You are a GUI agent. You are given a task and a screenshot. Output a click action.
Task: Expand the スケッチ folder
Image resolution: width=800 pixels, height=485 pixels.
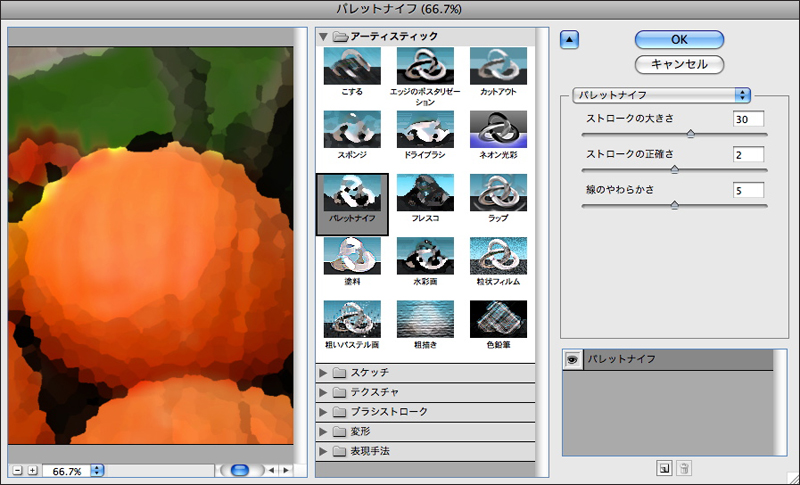pyautogui.click(x=323, y=373)
